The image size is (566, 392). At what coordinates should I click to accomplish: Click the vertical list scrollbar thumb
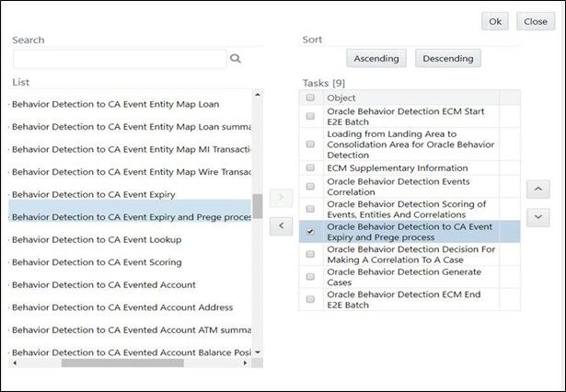tap(258, 206)
